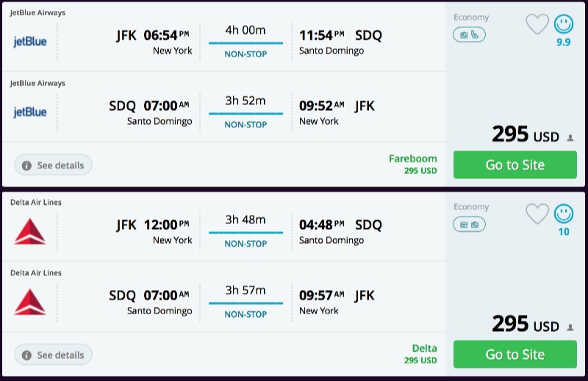Click the passenger icon beside Delta's price
Image resolution: width=588 pixels, height=381 pixels.
click(x=570, y=327)
